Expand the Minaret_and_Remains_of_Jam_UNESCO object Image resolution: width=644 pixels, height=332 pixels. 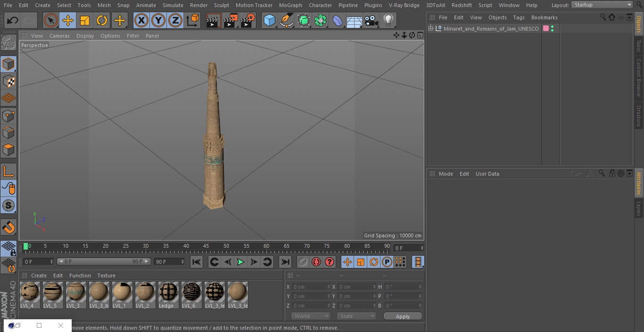[430, 29]
